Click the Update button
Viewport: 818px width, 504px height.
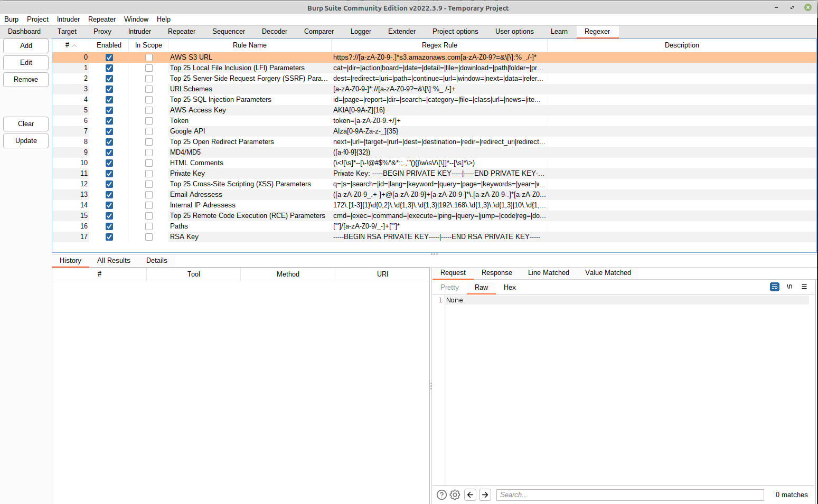click(x=26, y=141)
